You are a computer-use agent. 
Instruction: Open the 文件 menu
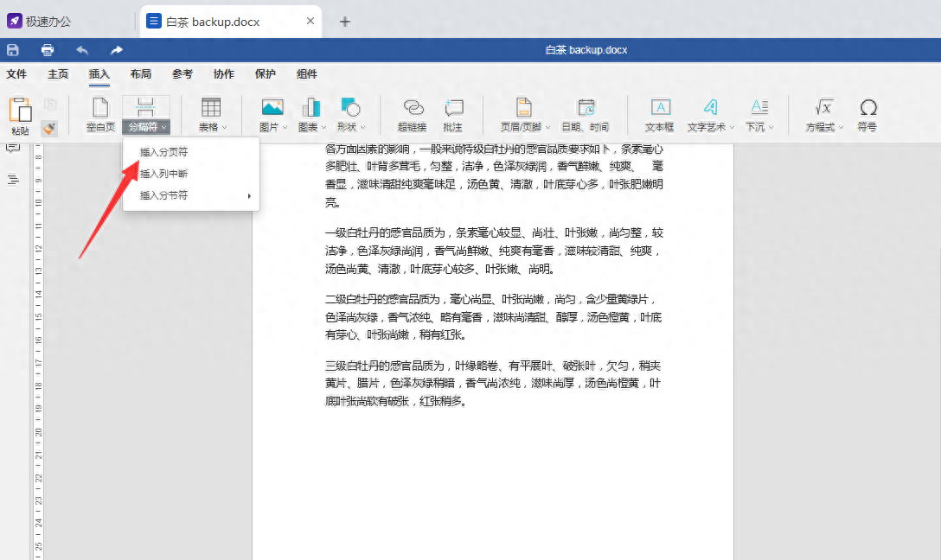[16, 74]
